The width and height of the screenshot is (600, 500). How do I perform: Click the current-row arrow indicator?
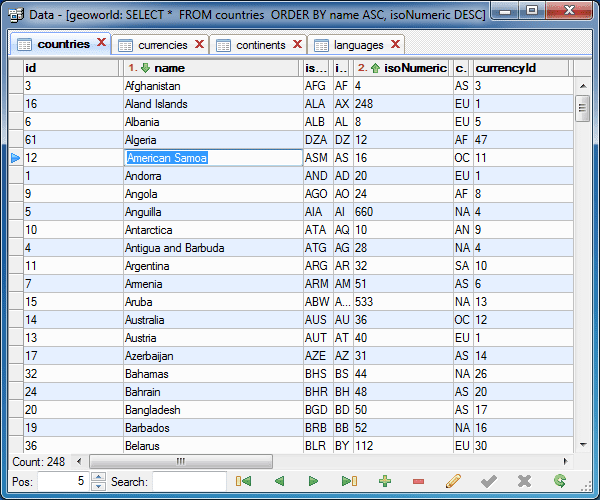tap(16, 158)
